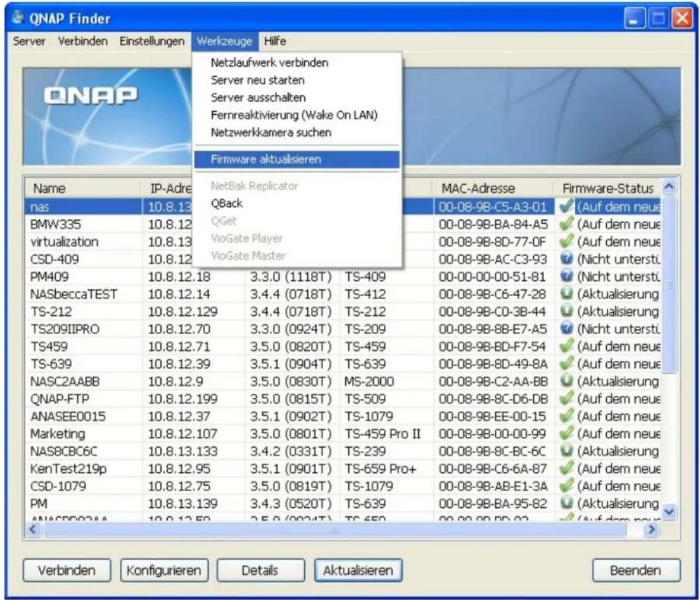Select the BMW335 server row
Screen dimensions: 700x600
[x=343, y=224]
